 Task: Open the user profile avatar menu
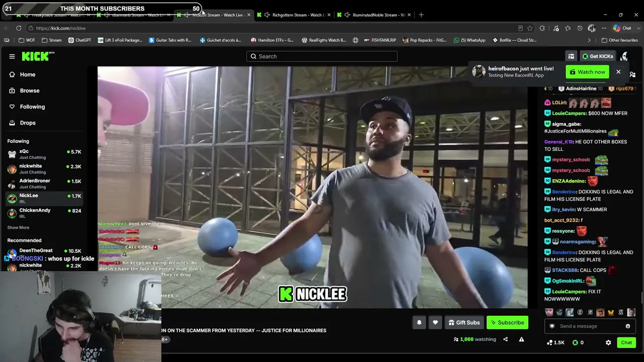point(624,56)
